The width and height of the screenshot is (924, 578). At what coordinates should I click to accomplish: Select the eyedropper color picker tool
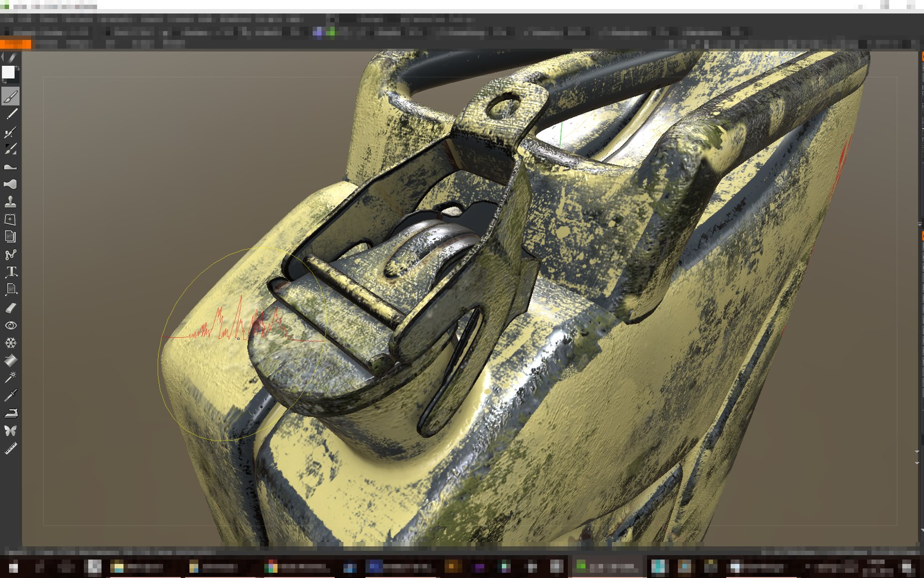point(11,395)
